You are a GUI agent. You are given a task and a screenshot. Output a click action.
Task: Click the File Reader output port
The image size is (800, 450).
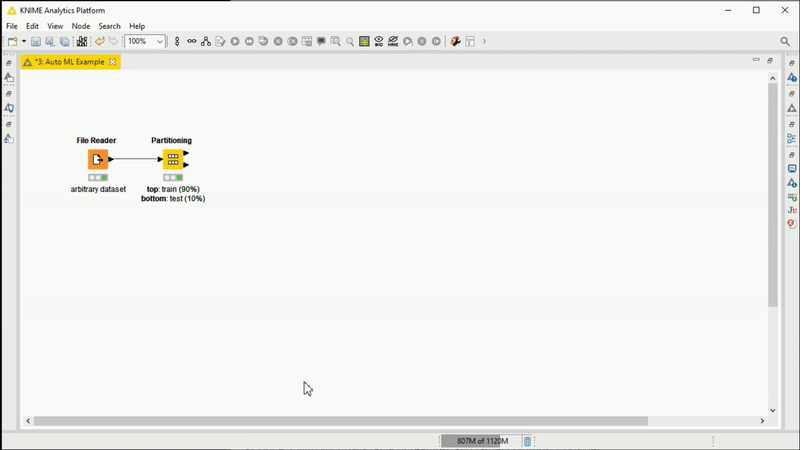[x=111, y=159]
